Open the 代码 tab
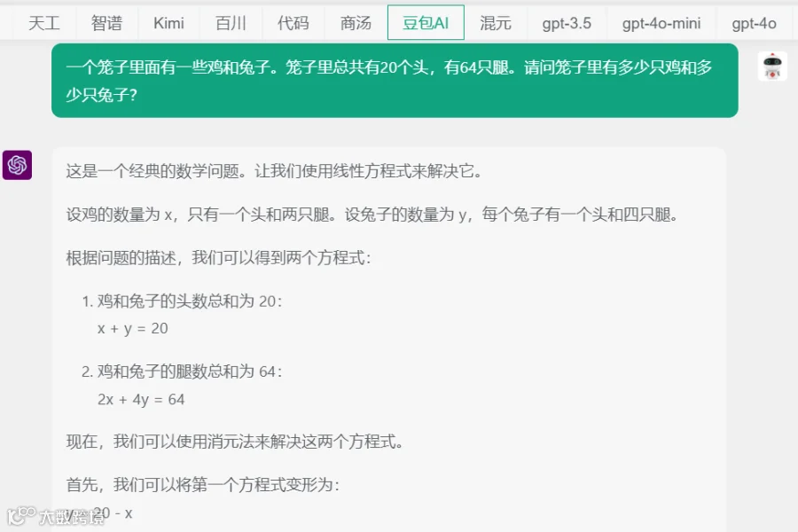Screen dimensions: 798x532 click(x=293, y=23)
